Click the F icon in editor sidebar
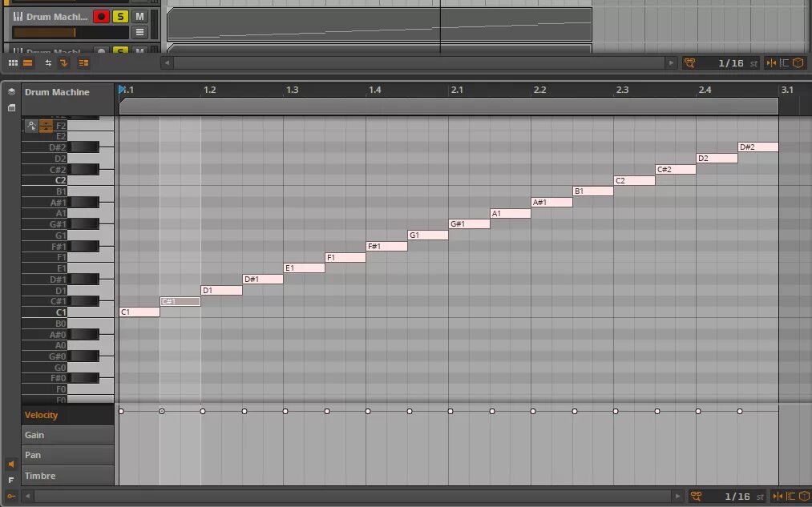This screenshot has height=507, width=812. coord(11,480)
